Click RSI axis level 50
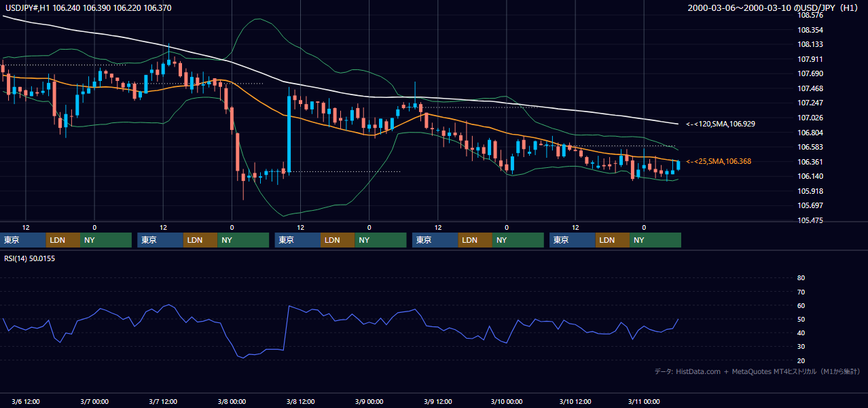The image size is (868, 408). click(801, 319)
